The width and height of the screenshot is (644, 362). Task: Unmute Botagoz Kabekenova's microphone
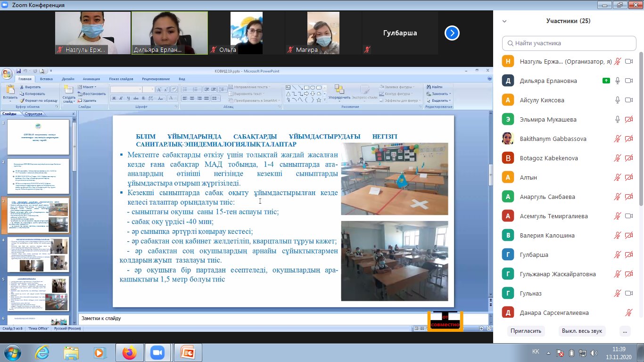(x=617, y=158)
